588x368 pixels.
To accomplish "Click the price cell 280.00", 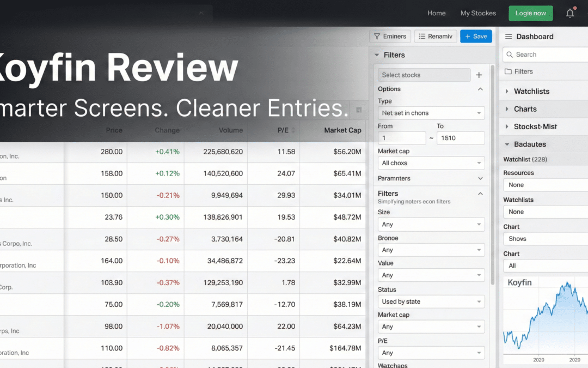I will [112, 152].
